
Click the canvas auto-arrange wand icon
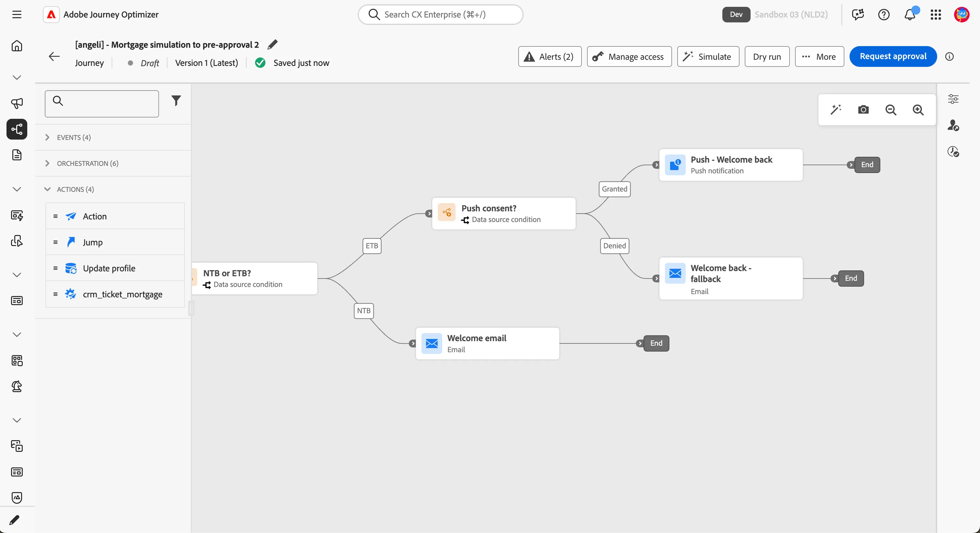(836, 110)
